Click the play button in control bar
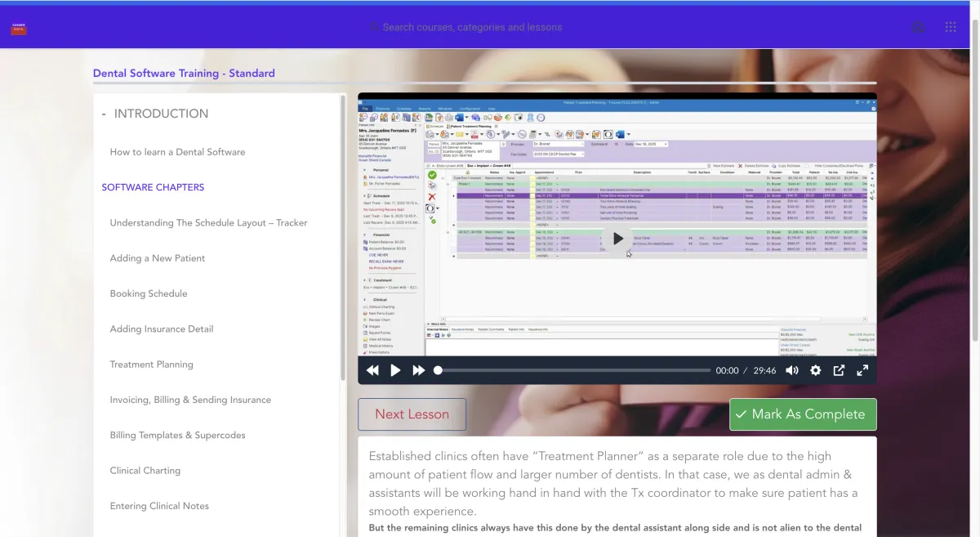Image resolution: width=980 pixels, height=537 pixels. tap(395, 370)
